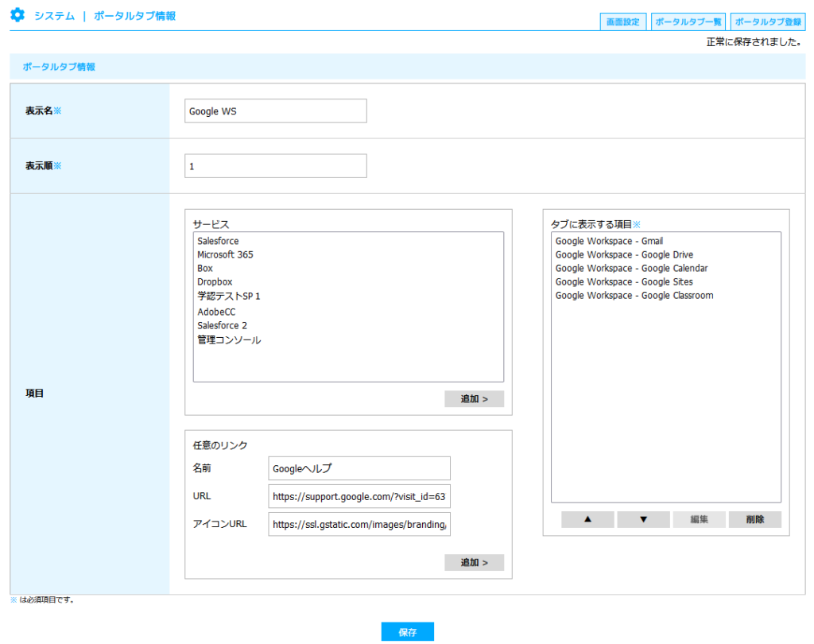
Task: Click 保存 to save the portal tab
Action: (x=406, y=631)
